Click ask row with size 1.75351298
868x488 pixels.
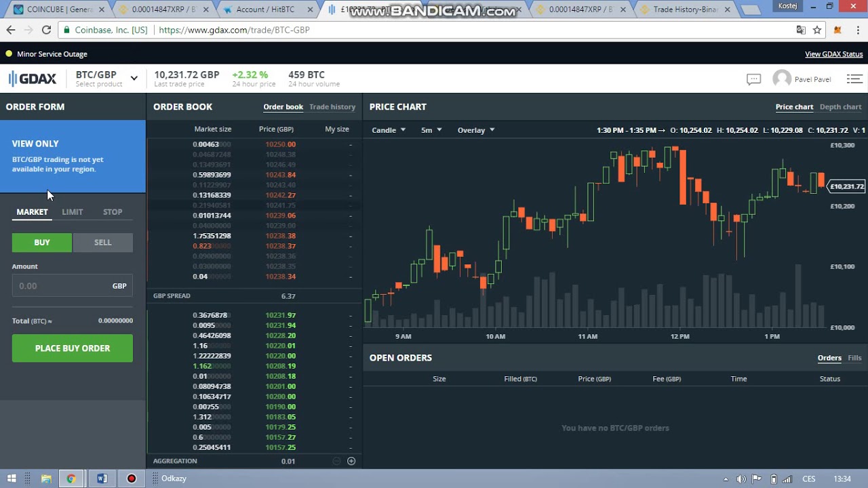254,236
